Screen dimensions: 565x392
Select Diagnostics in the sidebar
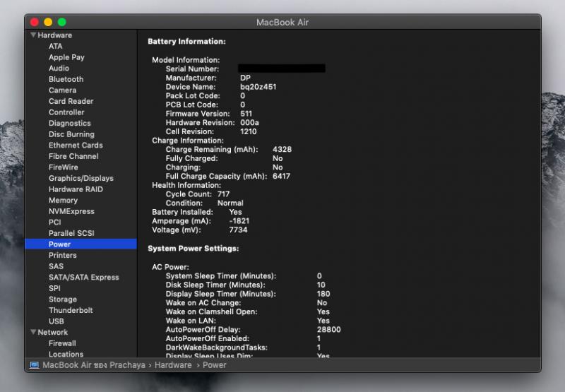pos(69,123)
